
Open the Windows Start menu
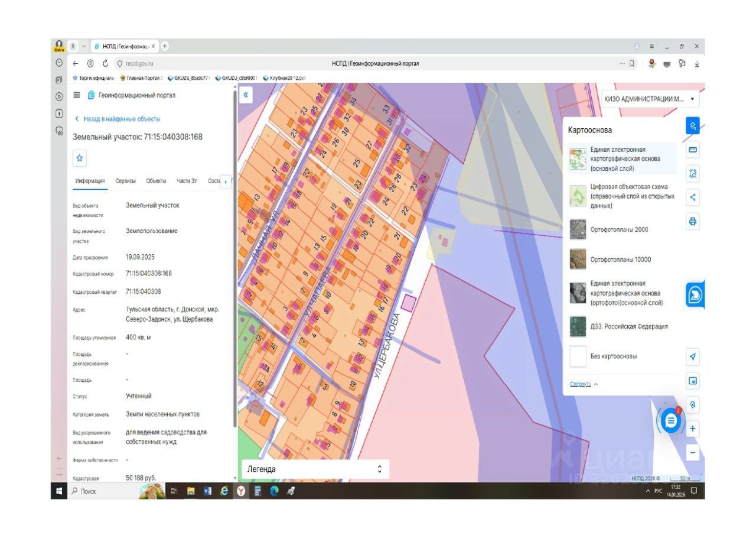(59, 491)
